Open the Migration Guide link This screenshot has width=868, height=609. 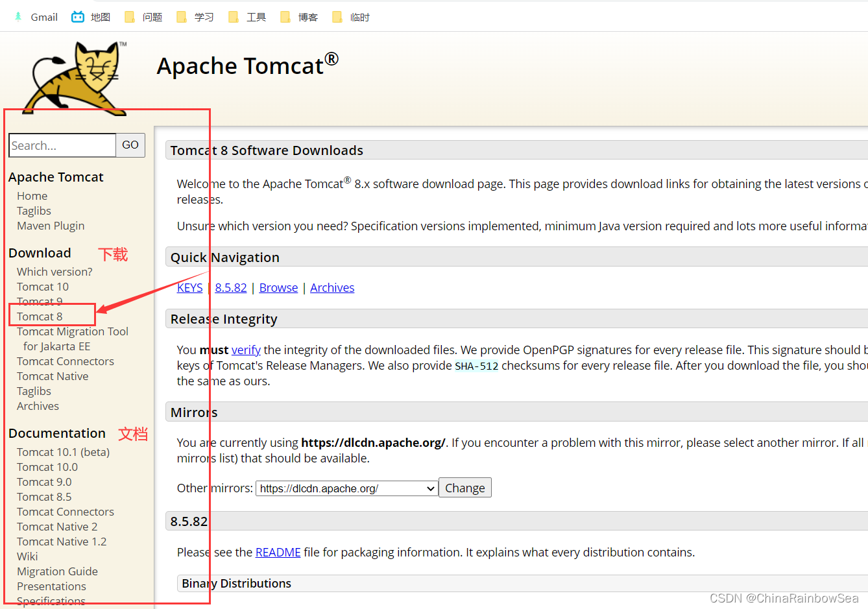click(57, 571)
